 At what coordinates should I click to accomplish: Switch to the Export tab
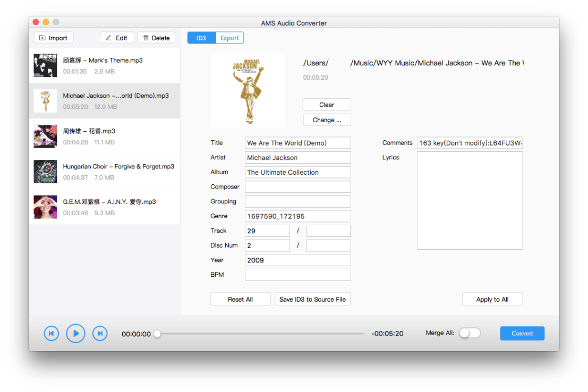pyautogui.click(x=229, y=38)
